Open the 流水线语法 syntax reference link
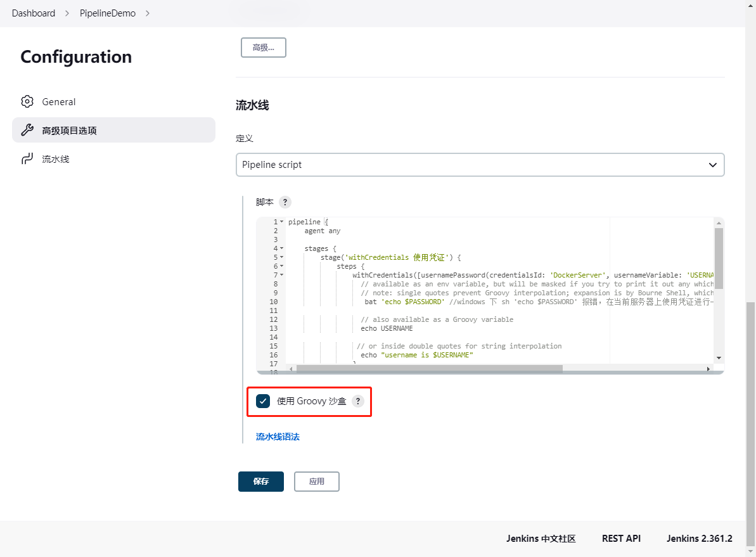This screenshot has height=557, width=756. (x=278, y=437)
